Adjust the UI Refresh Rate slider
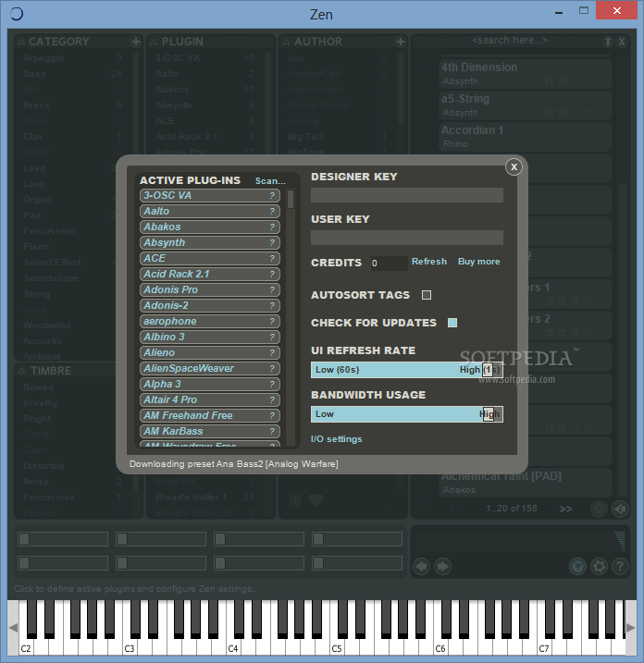 coord(406,370)
